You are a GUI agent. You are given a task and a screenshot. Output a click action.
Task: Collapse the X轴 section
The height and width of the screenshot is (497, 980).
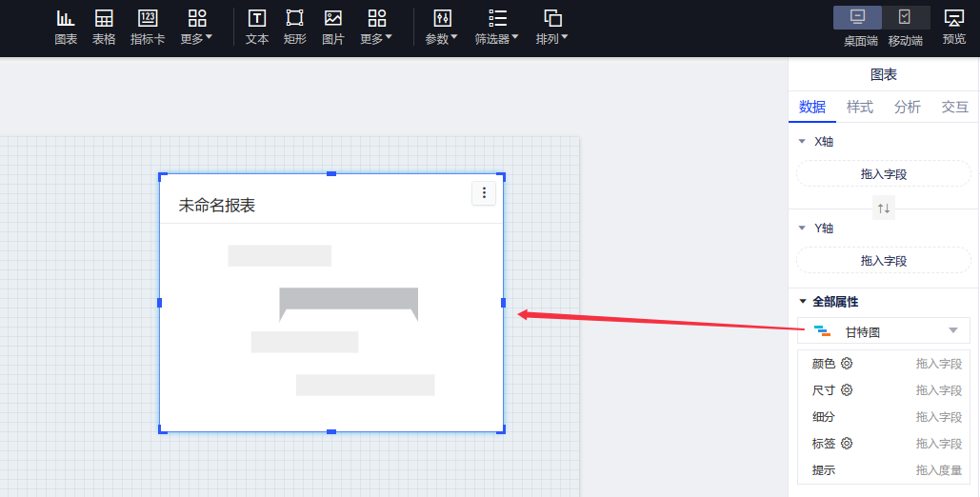[x=802, y=142]
